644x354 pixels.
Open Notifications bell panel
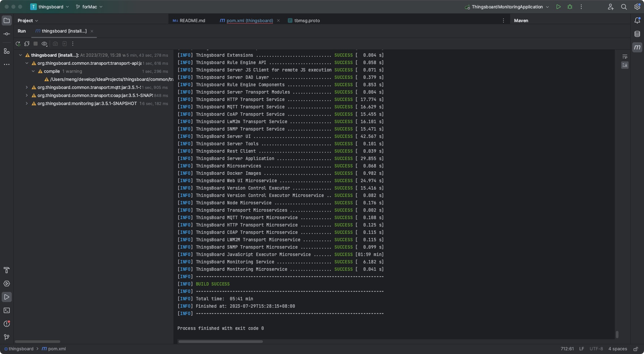(637, 20)
